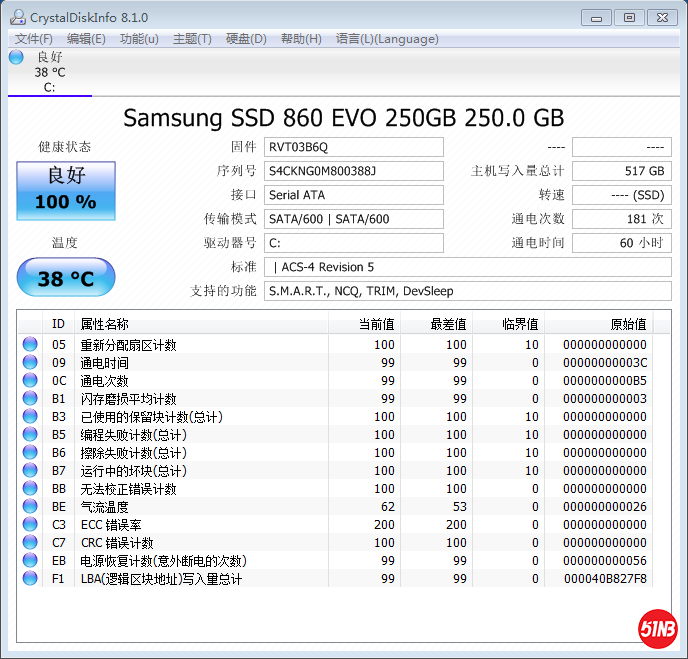688x659 pixels.
Task: Click the serial number field S4CKNG0M800388J
Action: pos(354,171)
